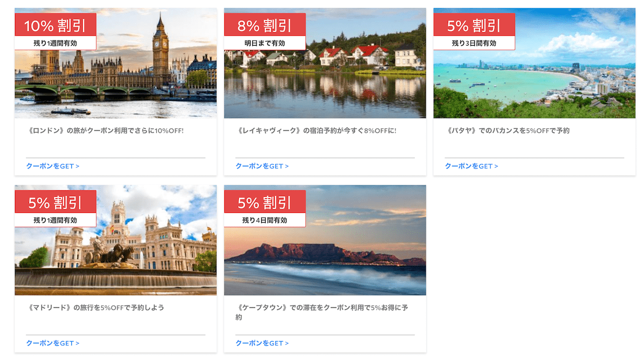This screenshot has height=362, width=644.
Task: Open the Reykjavik coupon GET link
Action: 262,166
